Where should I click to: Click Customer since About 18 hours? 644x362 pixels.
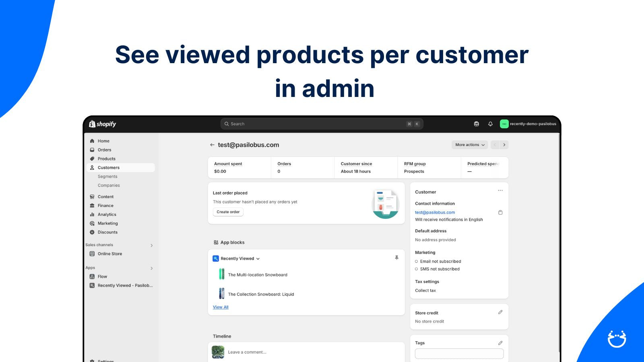pyautogui.click(x=366, y=167)
